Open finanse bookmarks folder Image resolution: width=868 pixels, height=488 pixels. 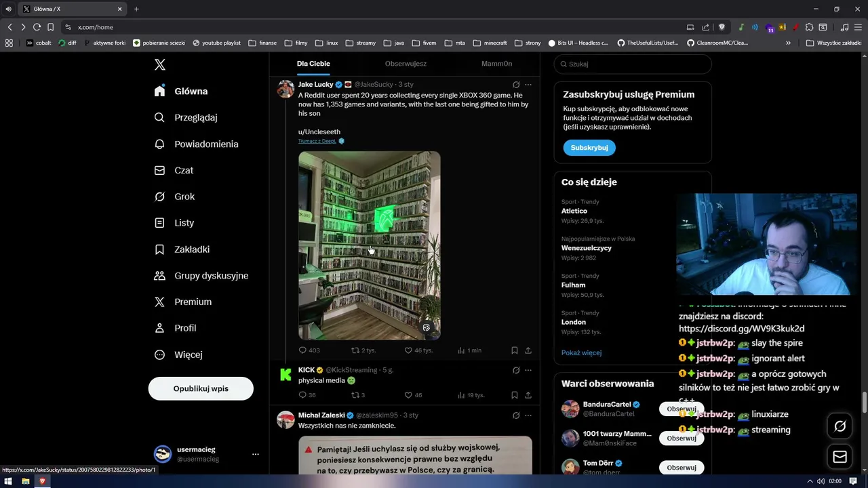click(262, 43)
